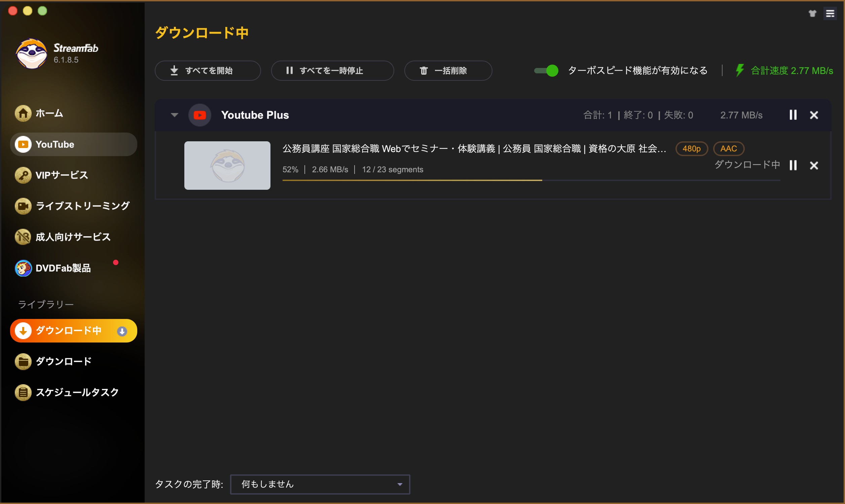Viewport: 845px width, 504px height.
Task: Click すべてを一時停止 button
Action: pyautogui.click(x=332, y=71)
